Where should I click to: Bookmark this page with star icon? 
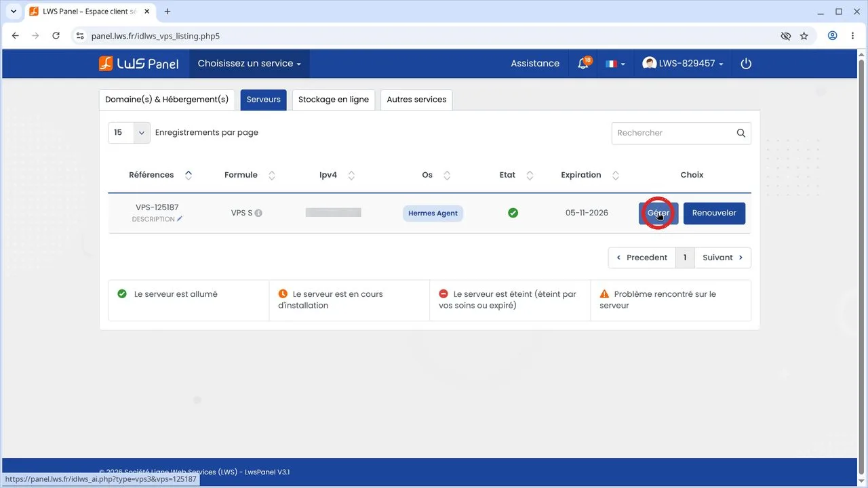pos(804,36)
